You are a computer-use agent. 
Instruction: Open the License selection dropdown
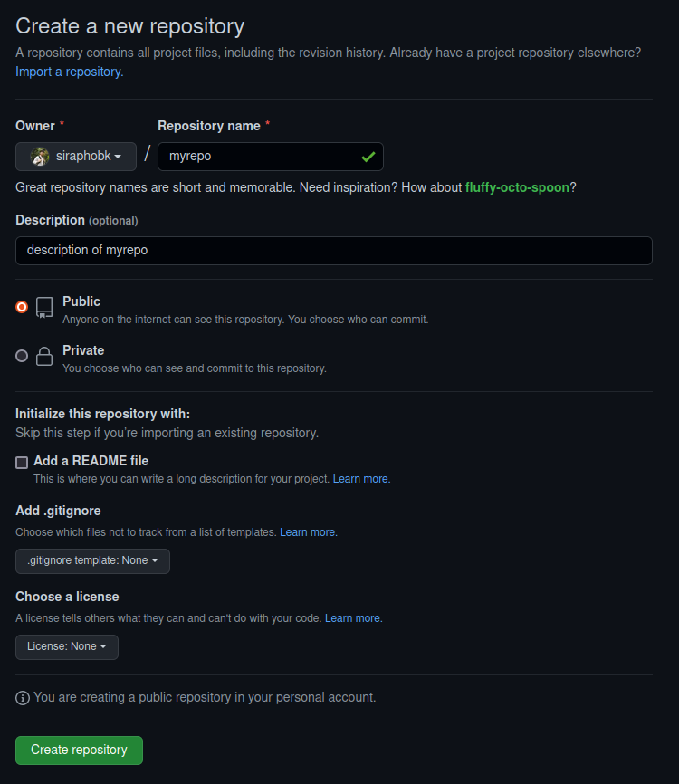tap(66, 646)
